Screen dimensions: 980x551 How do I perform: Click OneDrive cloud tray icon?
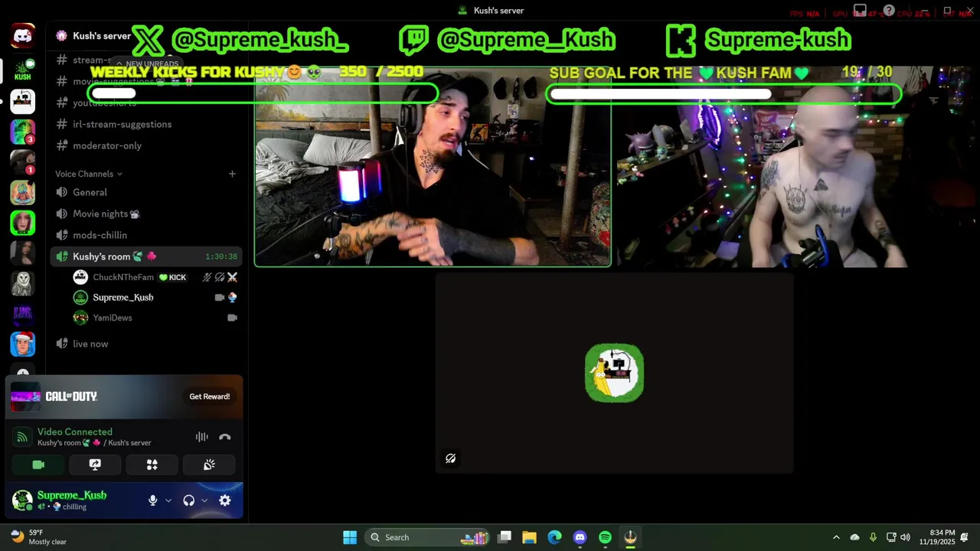tap(854, 537)
